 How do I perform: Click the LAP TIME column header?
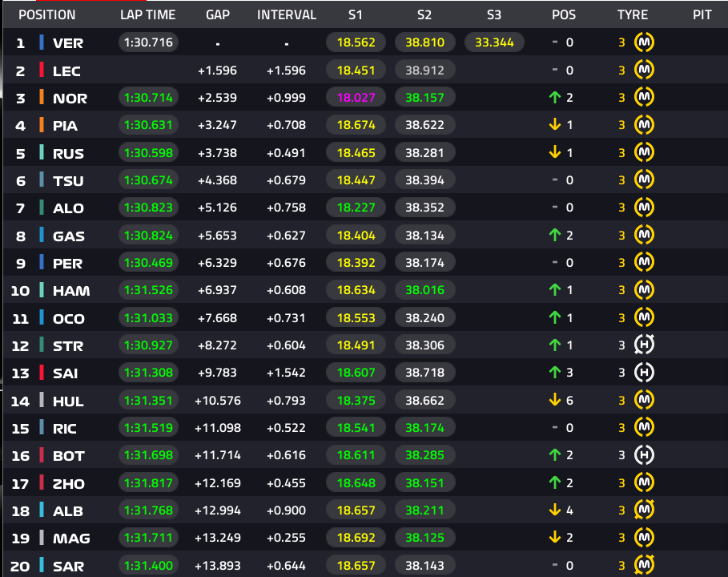pyautogui.click(x=147, y=15)
